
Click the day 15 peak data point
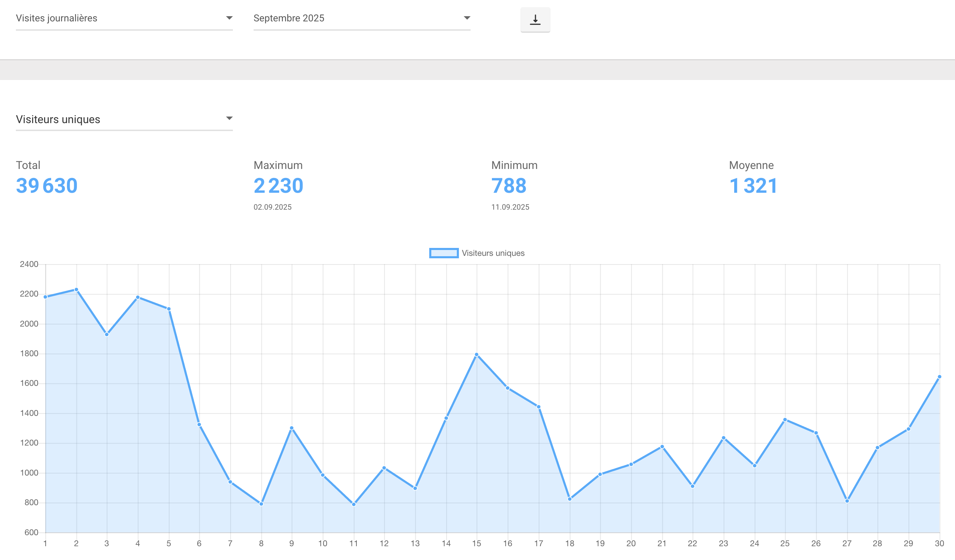tap(476, 354)
